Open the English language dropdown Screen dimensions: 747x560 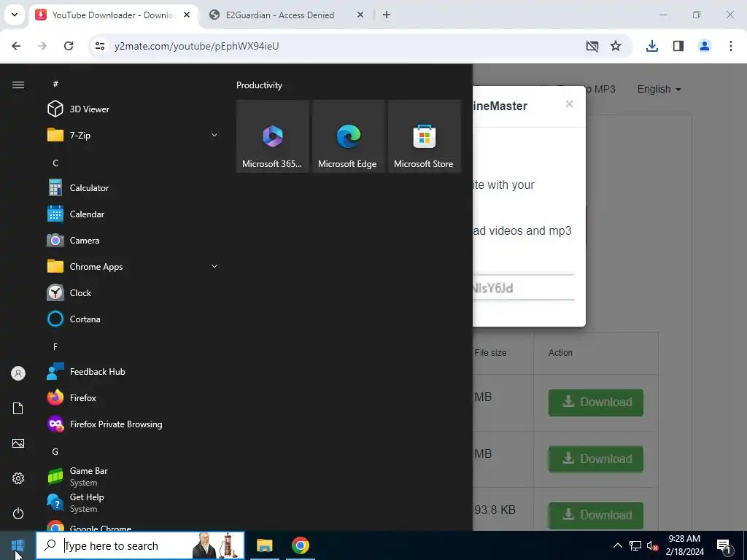click(x=659, y=89)
